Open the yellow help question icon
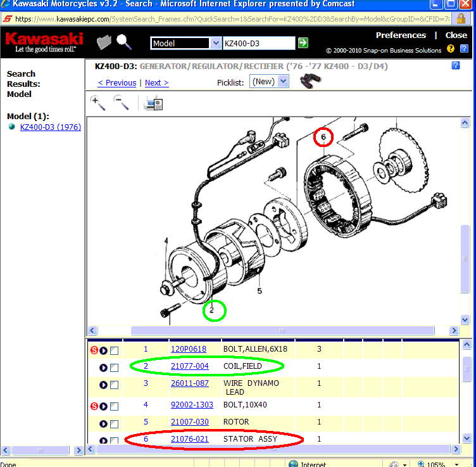 (x=451, y=49)
